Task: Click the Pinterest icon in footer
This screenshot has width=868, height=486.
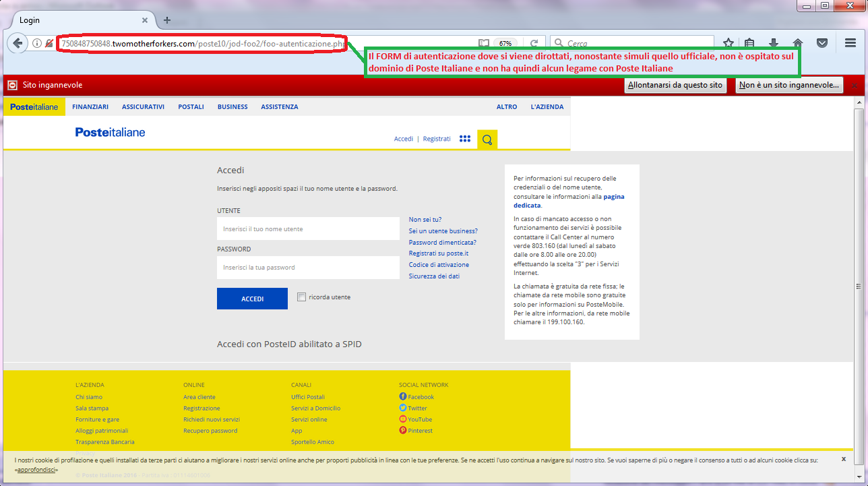Action: [x=403, y=430]
